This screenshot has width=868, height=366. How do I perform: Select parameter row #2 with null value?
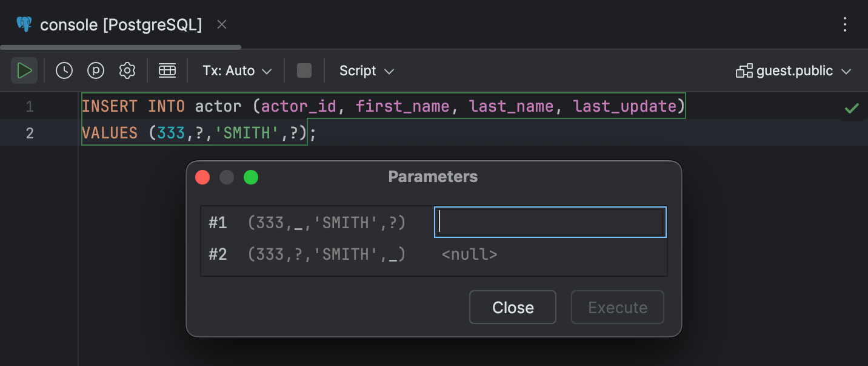pyautogui.click(x=327, y=254)
